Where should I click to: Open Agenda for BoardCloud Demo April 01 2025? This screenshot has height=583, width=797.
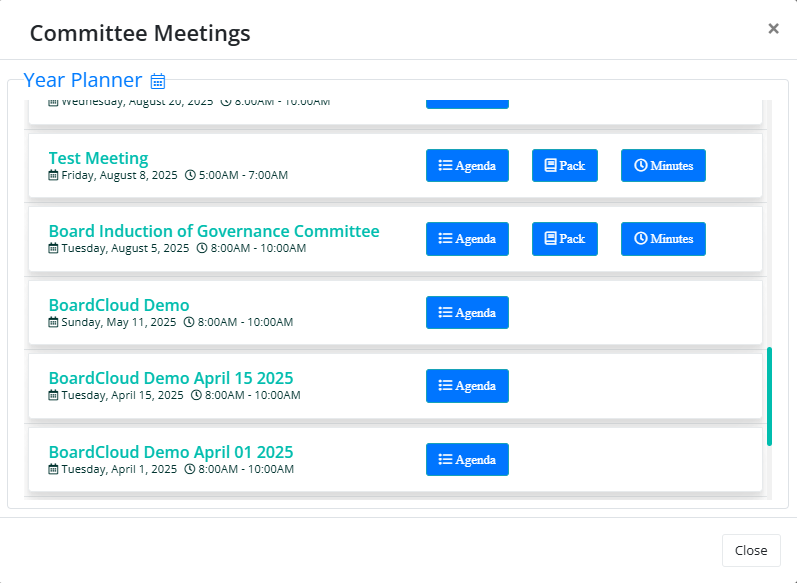coord(467,459)
